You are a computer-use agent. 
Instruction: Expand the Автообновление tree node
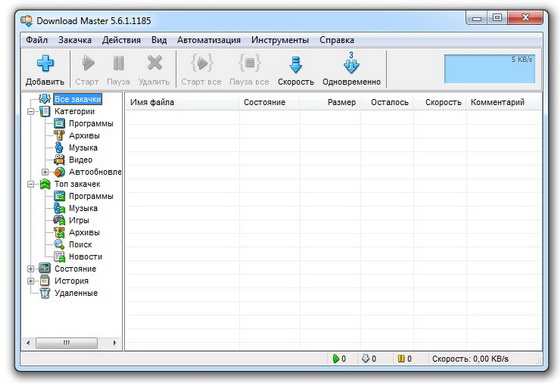[x=45, y=172]
